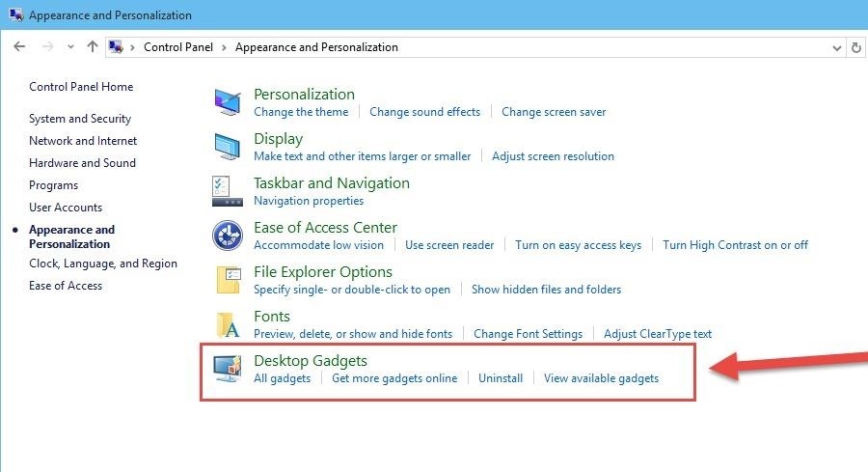Open the File Explorer Options folder icon

click(x=229, y=279)
